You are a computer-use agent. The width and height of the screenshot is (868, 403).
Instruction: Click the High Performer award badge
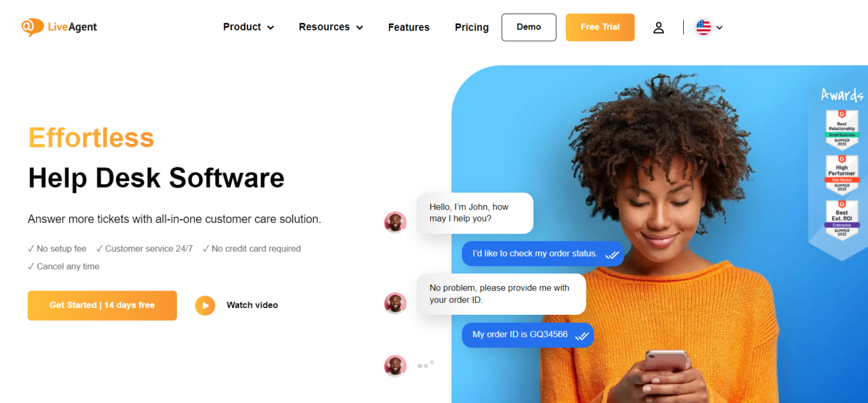coord(842,175)
